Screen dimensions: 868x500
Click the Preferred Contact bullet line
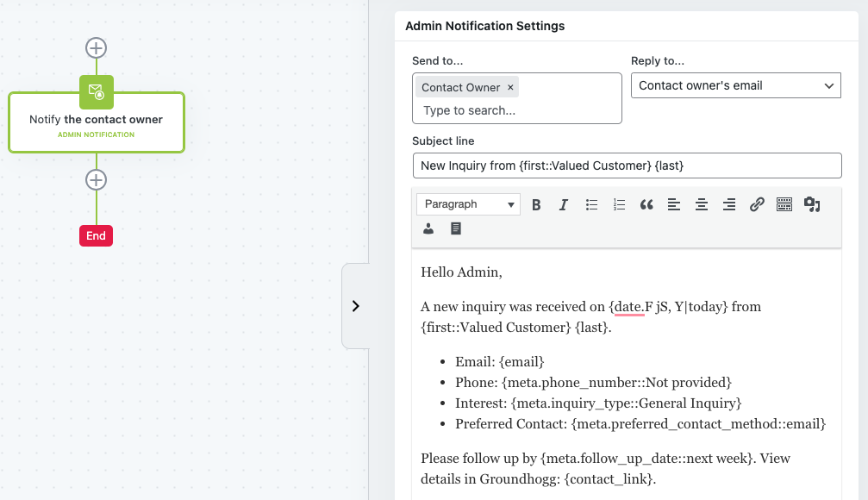coord(640,424)
